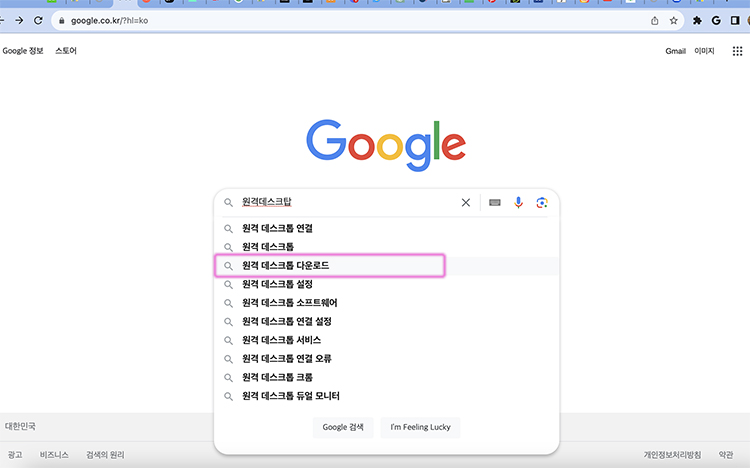Screen dimensions: 750x468
Task: Reload the page
Action: tap(38, 21)
